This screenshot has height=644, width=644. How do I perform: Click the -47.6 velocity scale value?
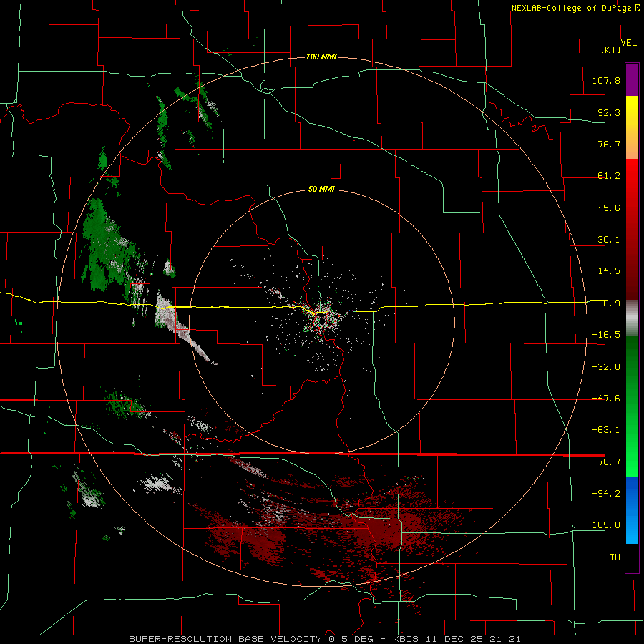[x=606, y=399]
